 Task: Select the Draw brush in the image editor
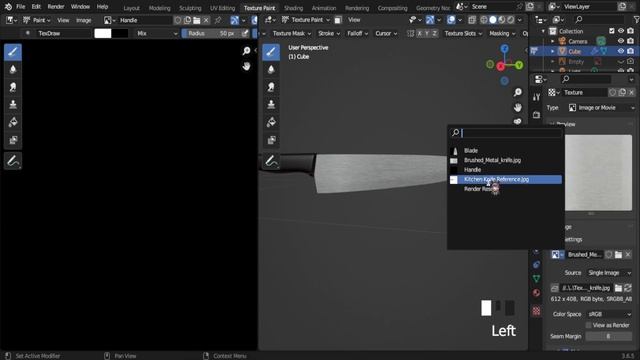[x=13, y=52]
